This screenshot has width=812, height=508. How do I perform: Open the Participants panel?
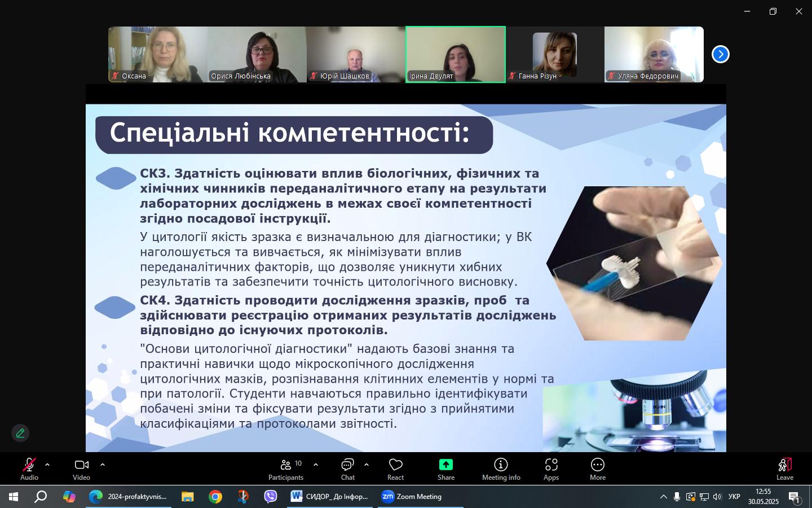(286, 469)
